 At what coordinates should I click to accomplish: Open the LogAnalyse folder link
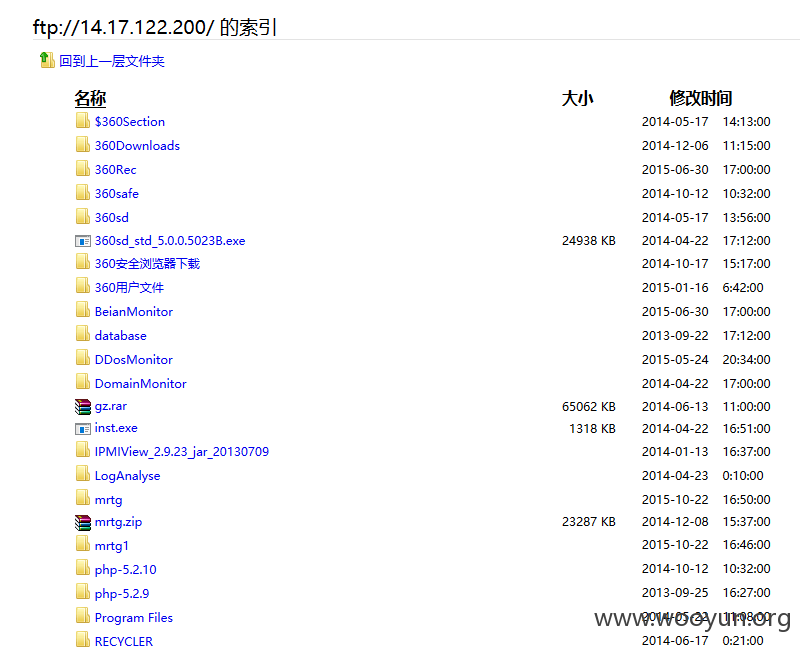[x=127, y=476]
